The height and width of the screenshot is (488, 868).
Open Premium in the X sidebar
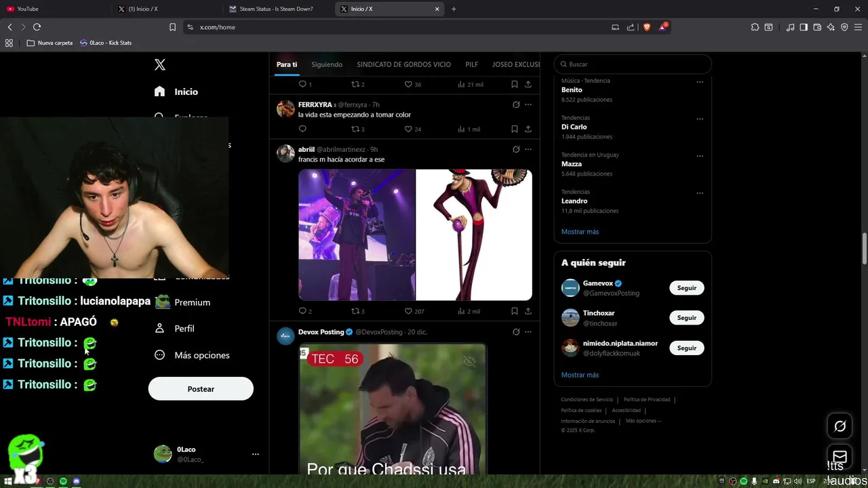point(183,302)
